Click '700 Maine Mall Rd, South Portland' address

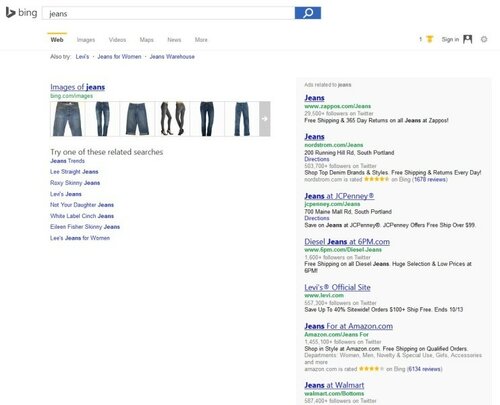point(348,212)
